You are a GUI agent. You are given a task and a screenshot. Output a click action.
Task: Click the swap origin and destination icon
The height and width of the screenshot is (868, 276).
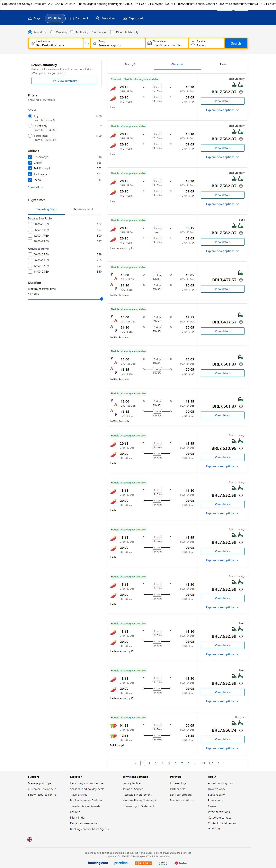pos(87,44)
